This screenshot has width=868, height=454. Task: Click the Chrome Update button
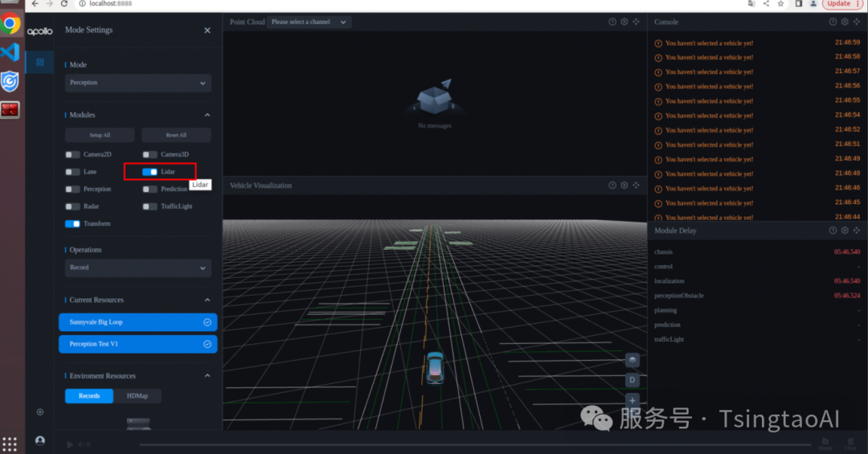coord(843,4)
